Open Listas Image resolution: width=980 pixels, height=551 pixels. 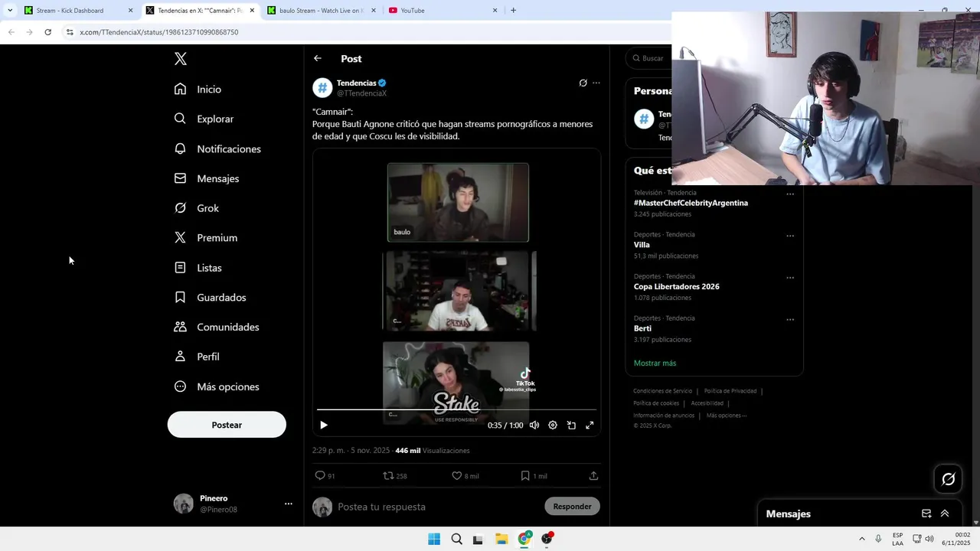(198, 268)
